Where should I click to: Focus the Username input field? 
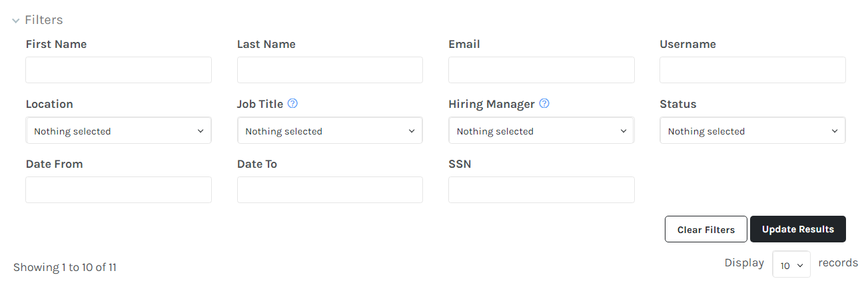coord(753,70)
